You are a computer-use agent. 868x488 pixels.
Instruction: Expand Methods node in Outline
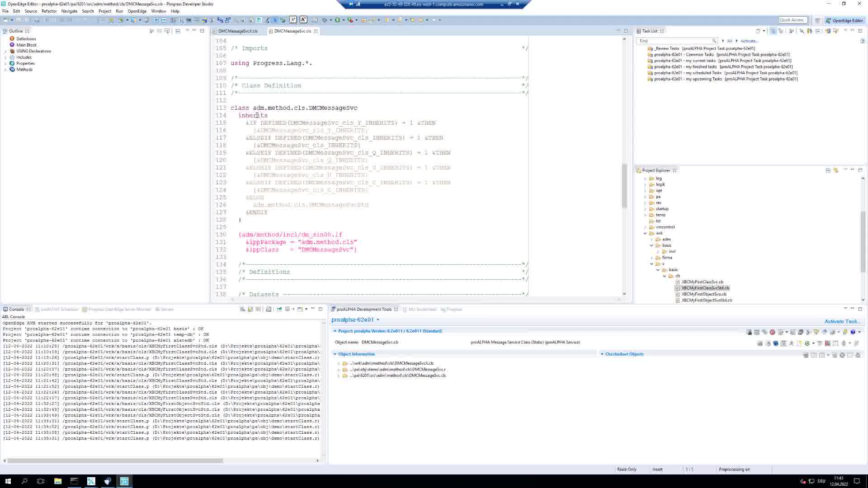click(x=5, y=70)
